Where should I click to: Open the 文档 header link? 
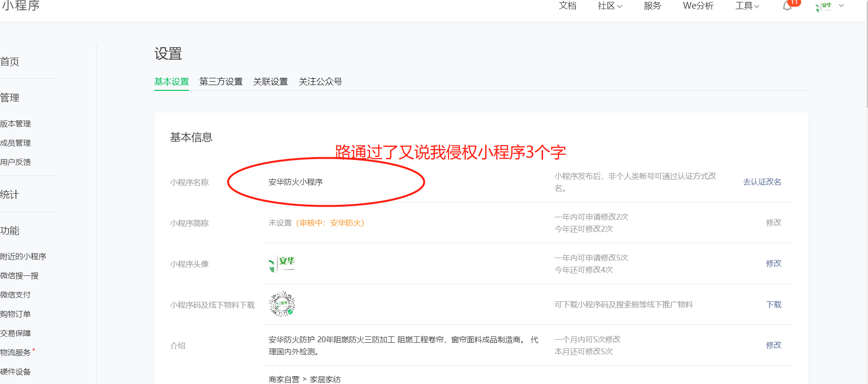click(x=568, y=6)
